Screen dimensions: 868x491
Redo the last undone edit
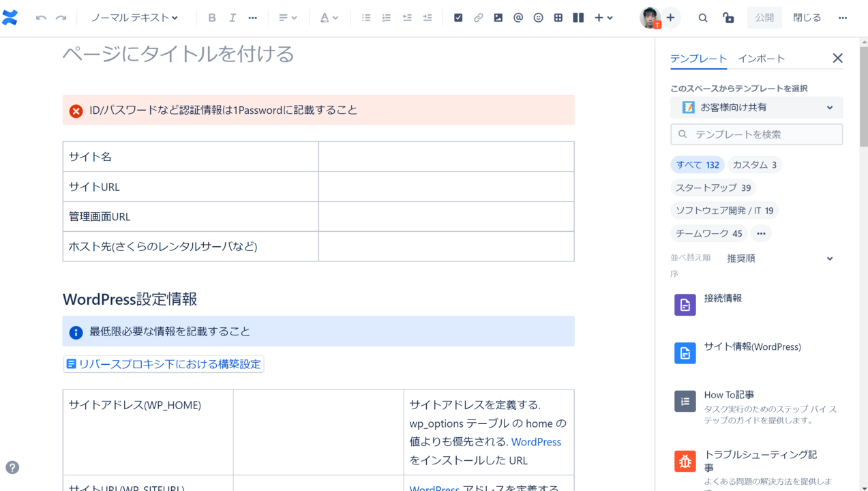coord(61,18)
